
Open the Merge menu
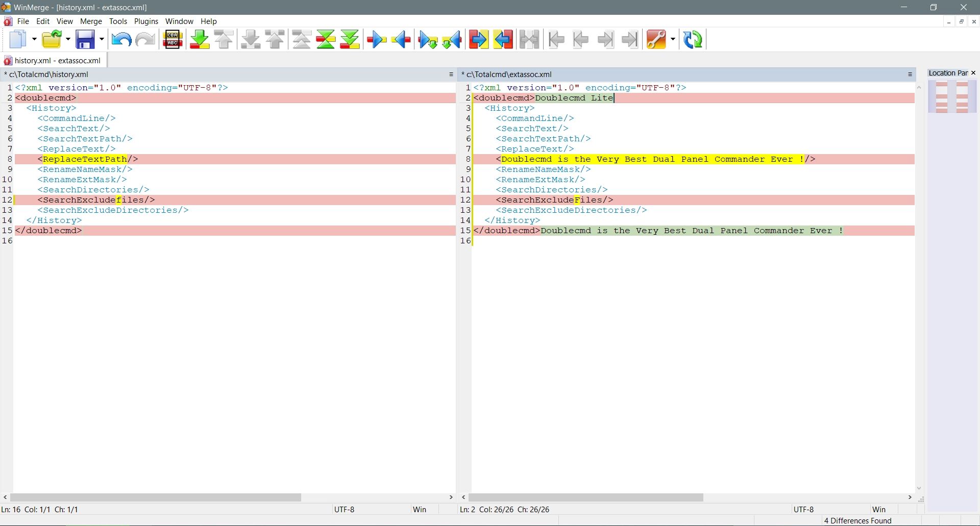pos(91,21)
